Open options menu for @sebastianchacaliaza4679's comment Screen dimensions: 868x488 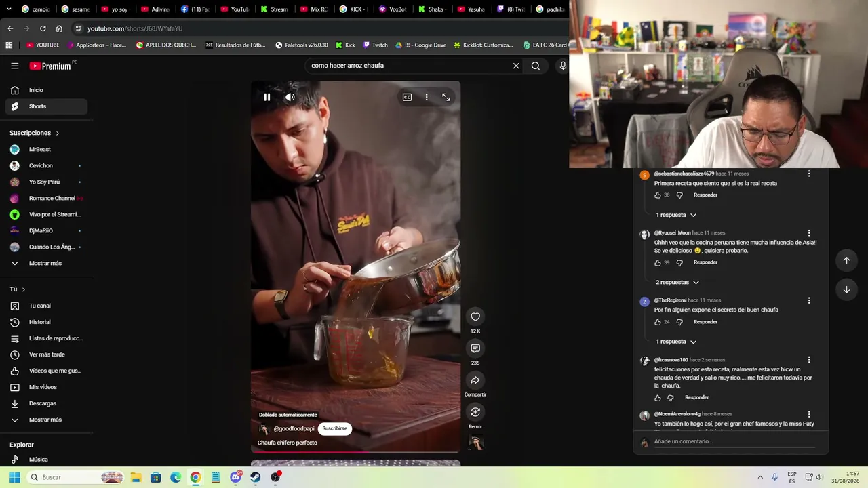click(x=809, y=174)
